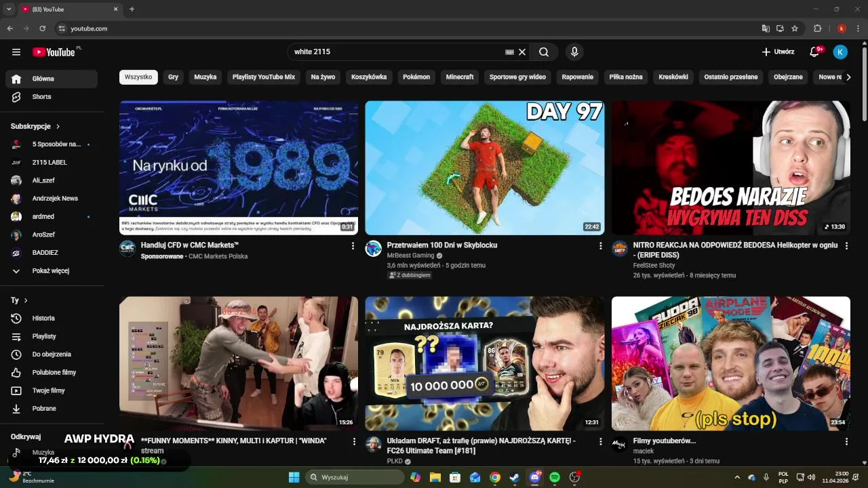Open Pobrane downloads in sidebar
The height and width of the screenshot is (488, 868).
(52, 409)
